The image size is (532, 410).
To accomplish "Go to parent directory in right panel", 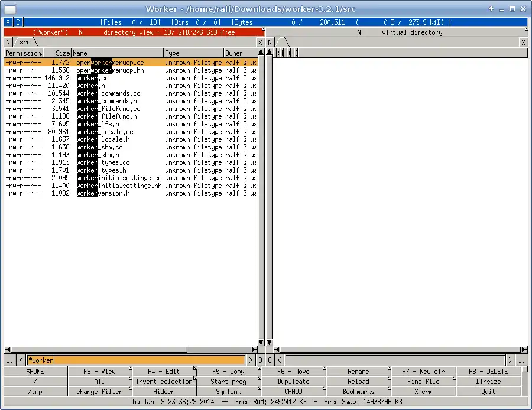I will pos(522,360).
